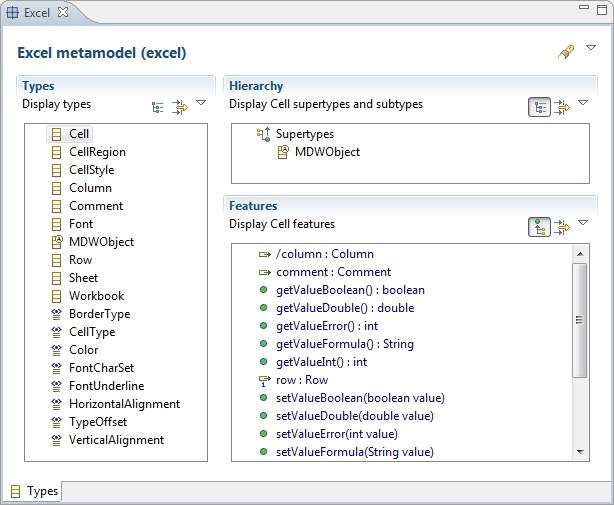614x505 pixels.
Task: Click the Sheet class icon
Action: tap(56, 278)
